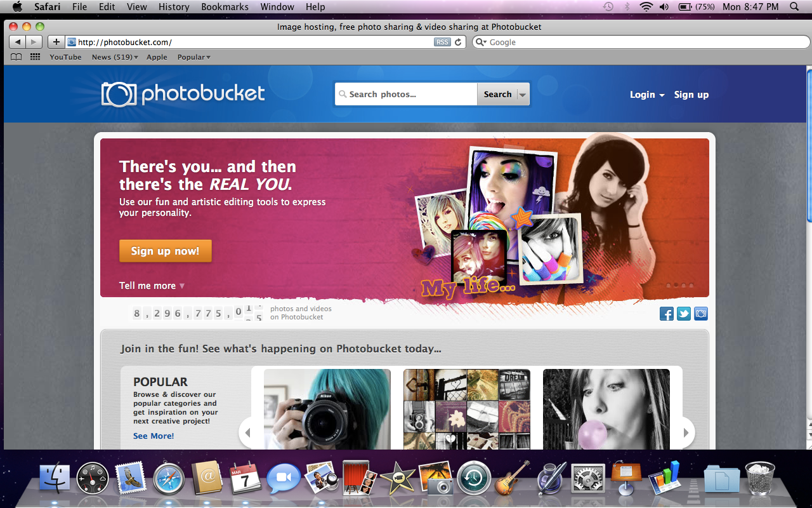The width and height of the screenshot is (812, 508).
Task: Click the RSS badge in address bar
Action: pos(442,42)
